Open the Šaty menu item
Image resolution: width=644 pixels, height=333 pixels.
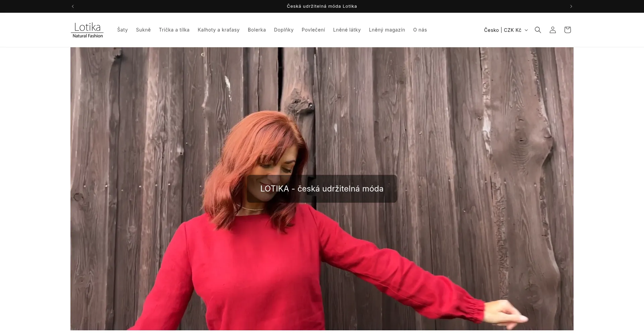click(122, 30)
